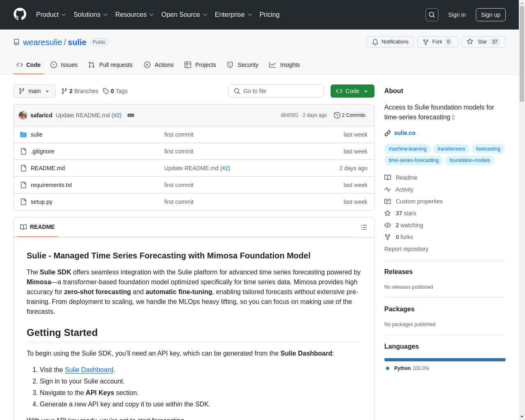The width and height of the screenshot is (525, 420).
Task: Expand the Solutions menu
Action: [x=91, y=15]
